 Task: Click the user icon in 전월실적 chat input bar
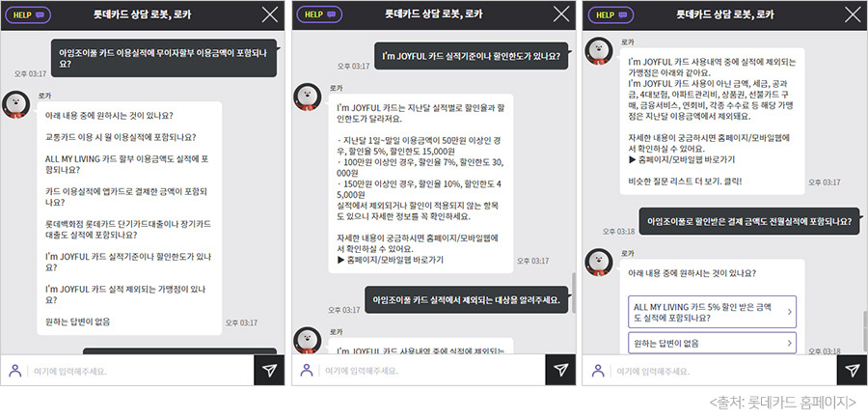(x=598, y=370)
